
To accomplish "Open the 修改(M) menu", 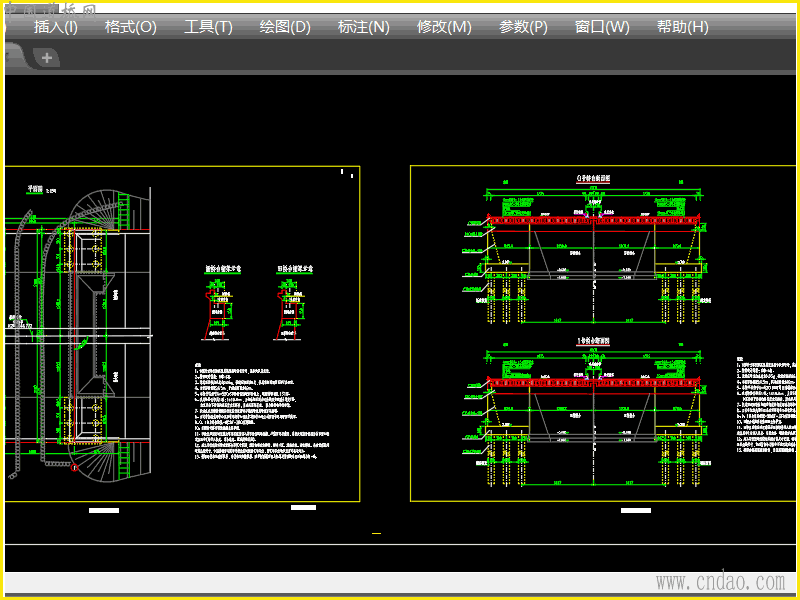I will pos(444,27).
